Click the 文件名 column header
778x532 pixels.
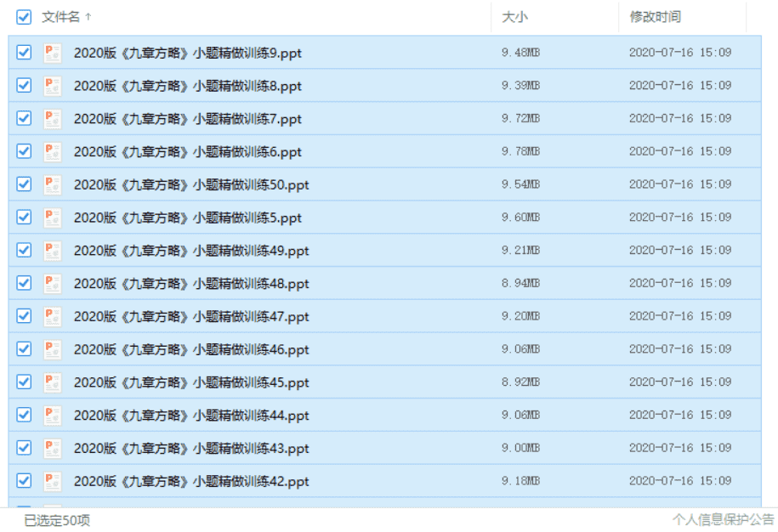tap(60, 16)
